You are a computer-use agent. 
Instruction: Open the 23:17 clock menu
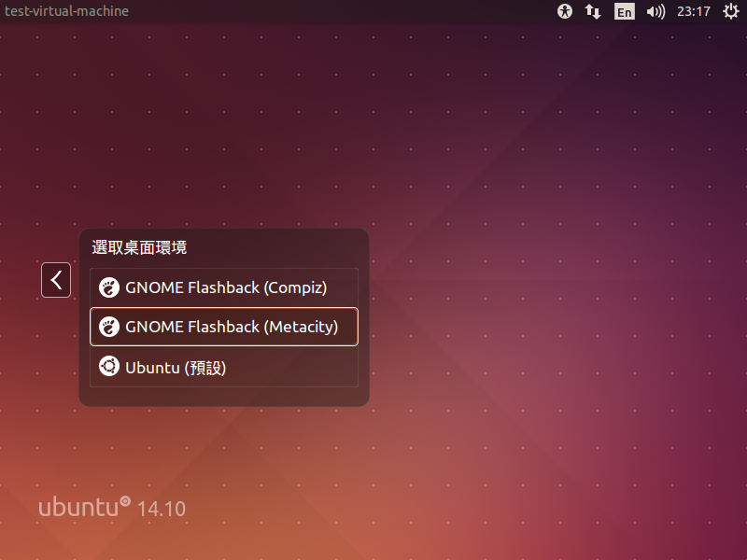click(694, 11)
